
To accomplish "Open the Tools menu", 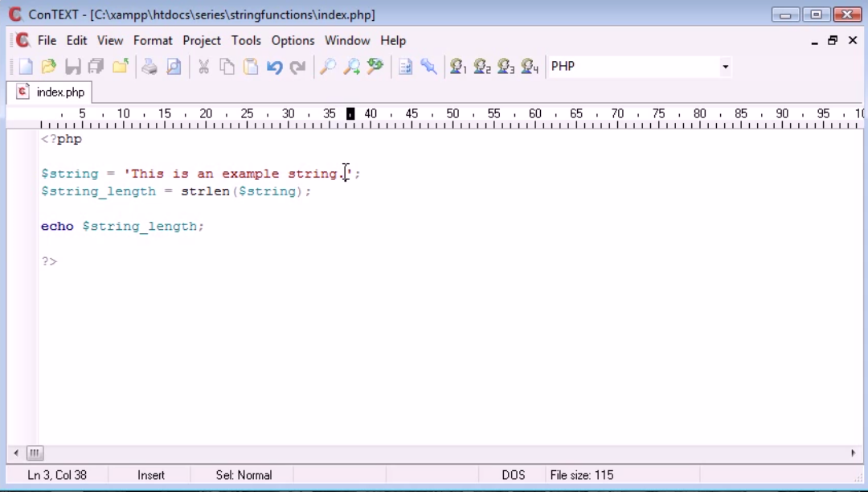I will 246,40.
